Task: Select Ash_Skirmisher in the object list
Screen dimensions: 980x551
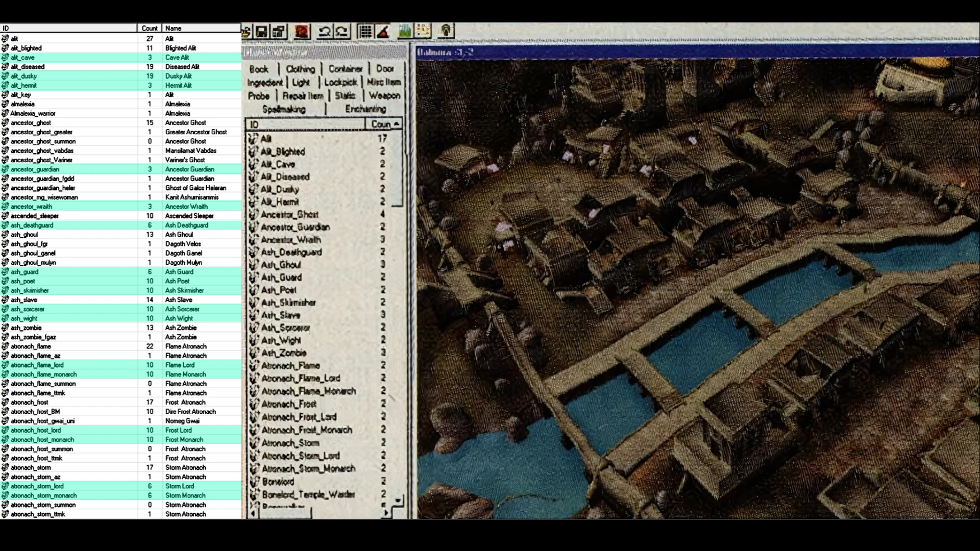Action: point(288,303)
